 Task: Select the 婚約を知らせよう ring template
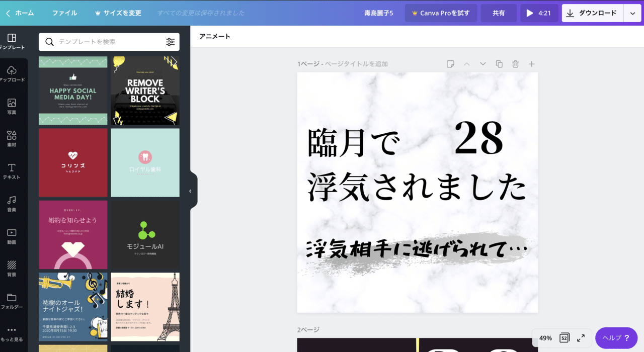pos(73,235)
